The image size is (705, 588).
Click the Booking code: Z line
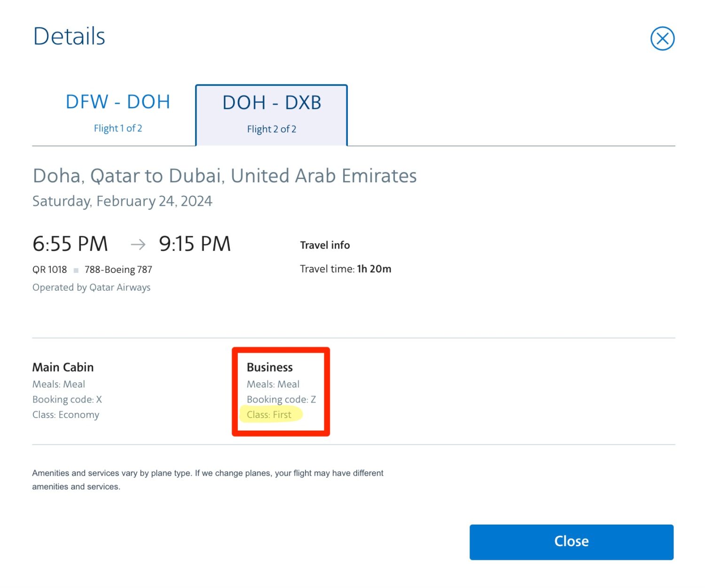point(281,399)
